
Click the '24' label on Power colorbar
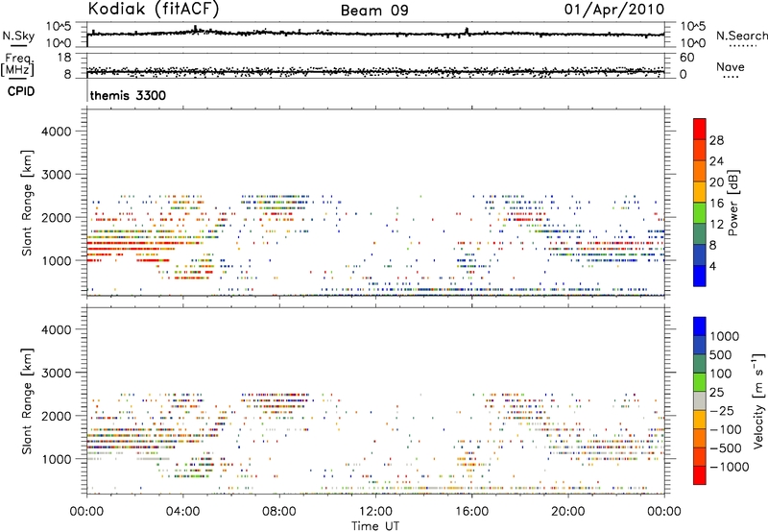(716, 161)
